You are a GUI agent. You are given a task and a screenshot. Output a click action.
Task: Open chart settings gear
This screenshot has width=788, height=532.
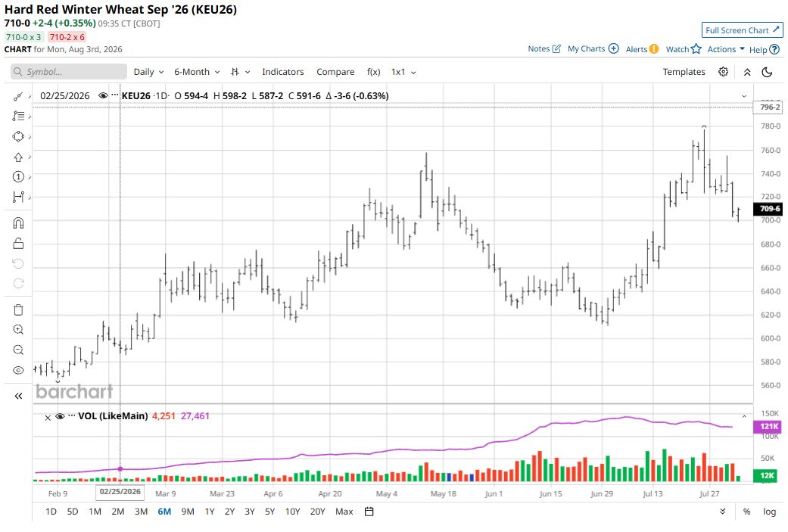click(x=723, y=72)
